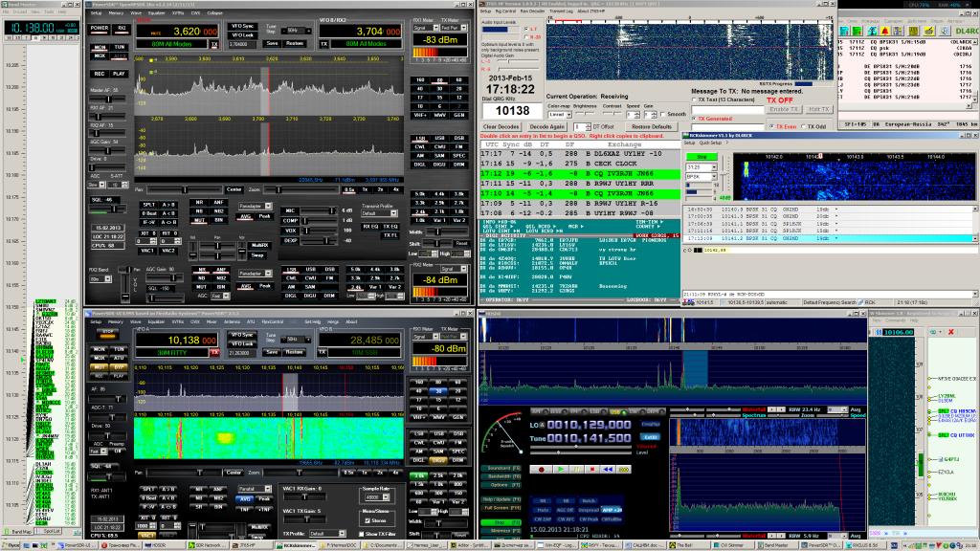
Task: Select the TX Odd radio button
Action: (804, 126)
